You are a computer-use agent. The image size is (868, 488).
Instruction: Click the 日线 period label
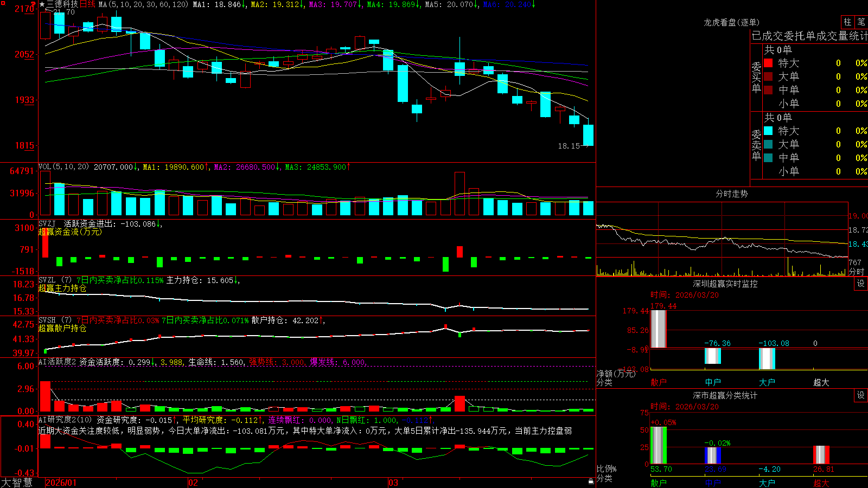click(x=87, y=4)
